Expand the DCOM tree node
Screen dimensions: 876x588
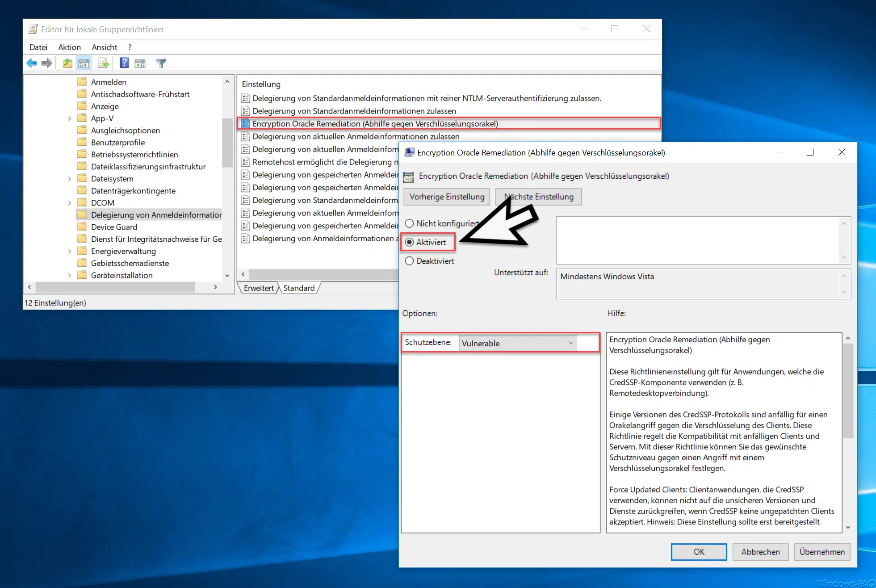click(70, 202)
